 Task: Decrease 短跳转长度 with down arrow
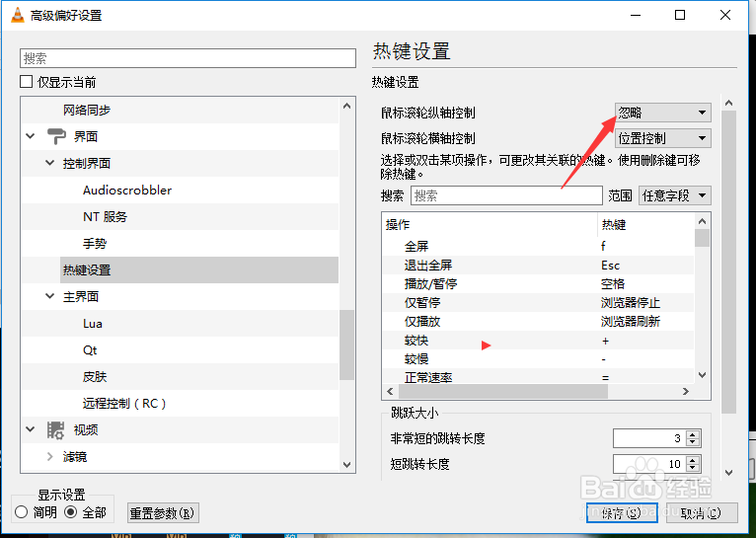click(x=693, y=468)
